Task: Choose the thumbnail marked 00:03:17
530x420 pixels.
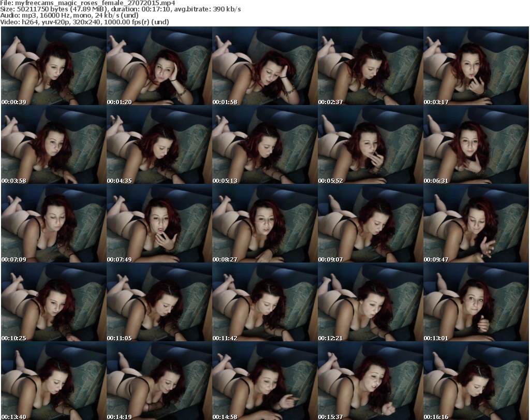Action: tap(476, 66)
